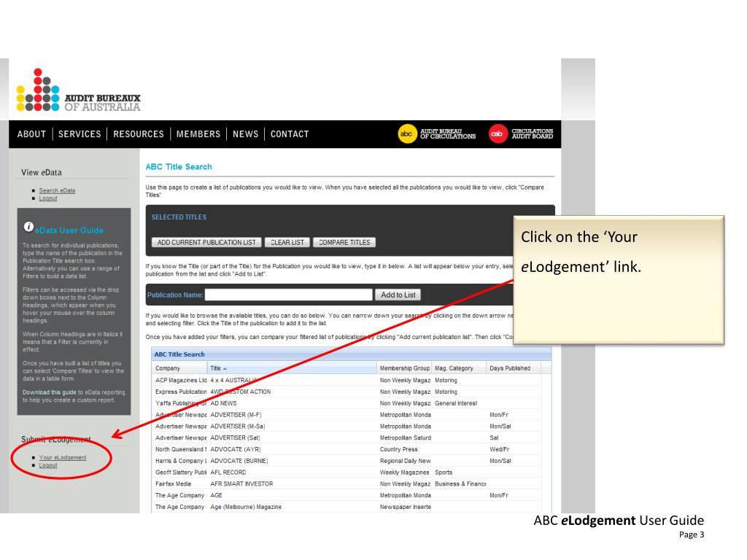Select the ADVERTISER (Sat) title
Viewport: 747px width, 560px height.
[x=235, y=437]
